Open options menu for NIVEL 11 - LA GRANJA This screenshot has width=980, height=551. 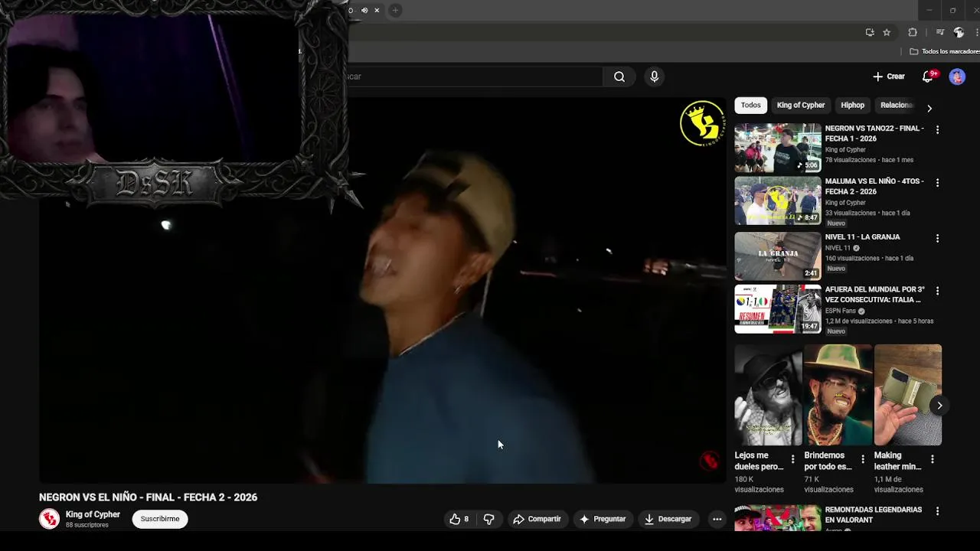click(937, 239)
